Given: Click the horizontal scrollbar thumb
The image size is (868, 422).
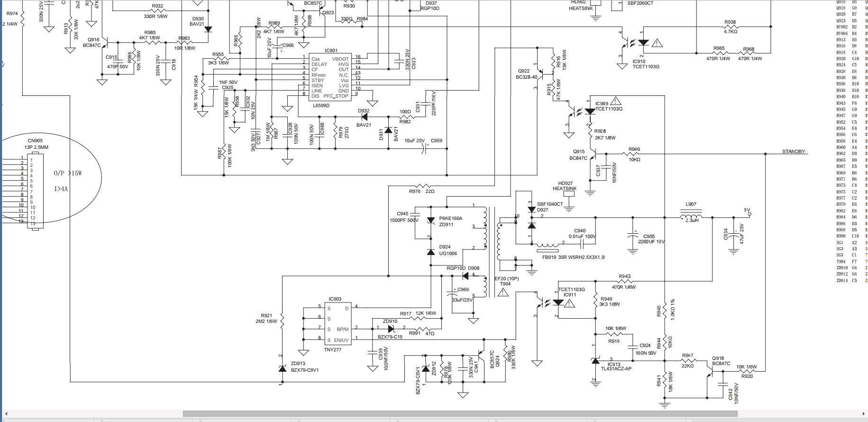Looking at the screenshot, I should click(460, 414).
